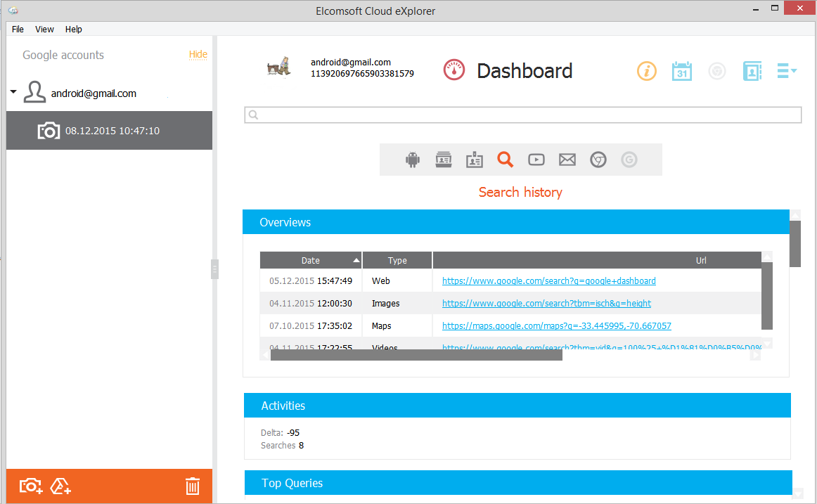The image size is (817, 504).
Task: Click the account ID 113920697665903381579
Action: point(362,73)
